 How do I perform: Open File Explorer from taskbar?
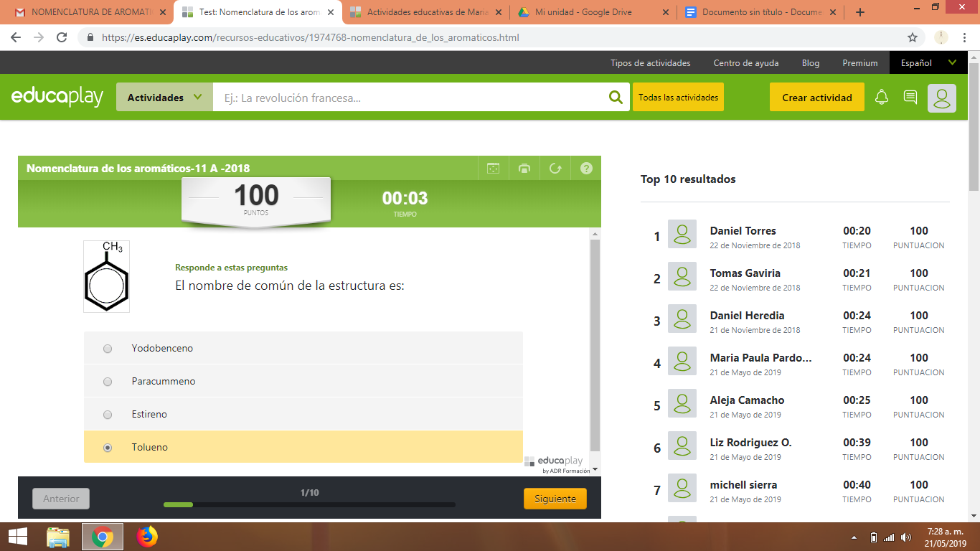(58, 537)
